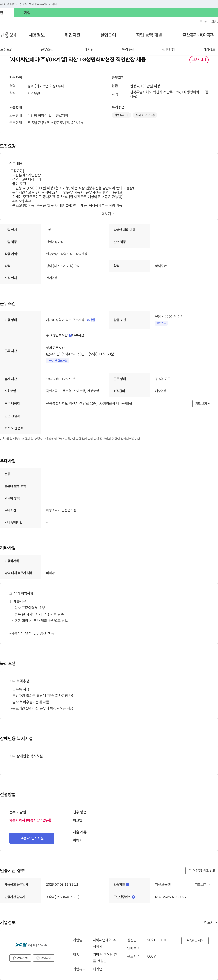Jump to the 근무조건 section tab
Screen dimensions: 218x980
[47, 50]
